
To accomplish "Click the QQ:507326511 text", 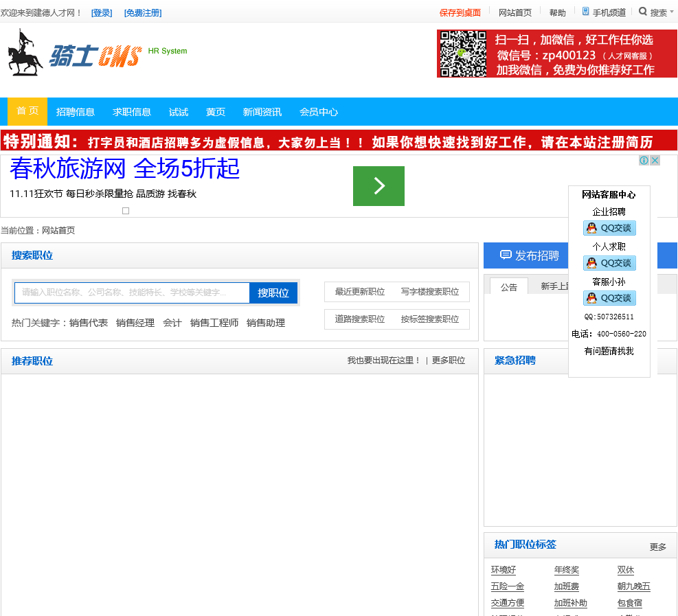I will tap(609, 317).
